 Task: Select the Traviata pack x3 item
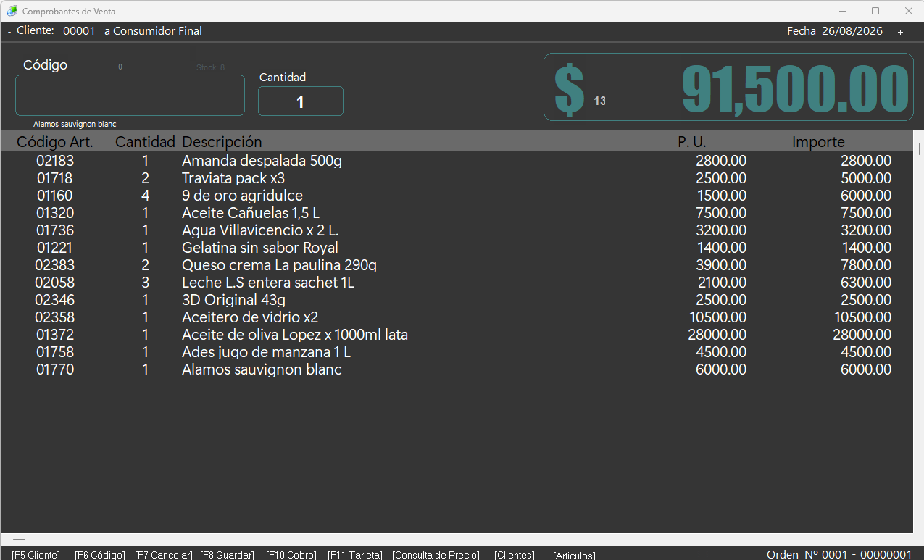click(x=457, y=178)
